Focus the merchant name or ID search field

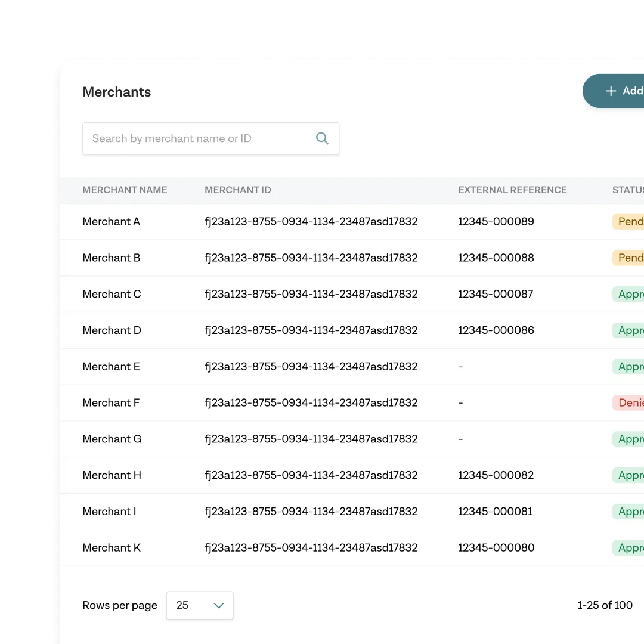pos(210,138)
